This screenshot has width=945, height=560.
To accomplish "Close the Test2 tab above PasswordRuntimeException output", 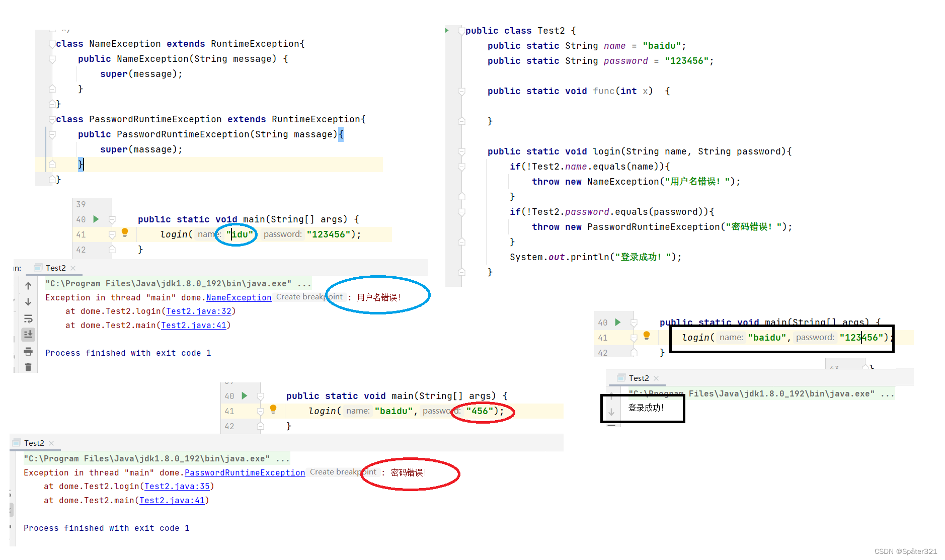I will 51,443.
